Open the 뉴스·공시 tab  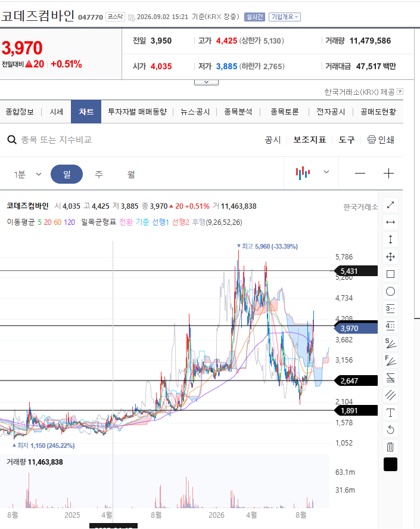click(195, 112)
